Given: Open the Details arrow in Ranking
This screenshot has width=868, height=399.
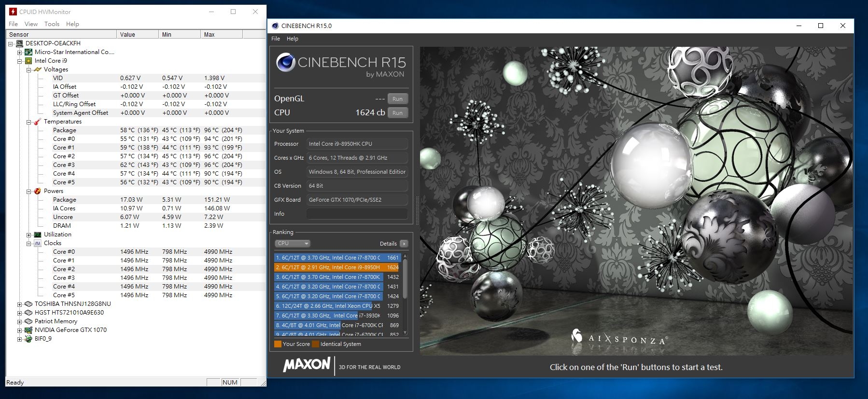Looking at the screenshot, I should click(x=404, y=244).
